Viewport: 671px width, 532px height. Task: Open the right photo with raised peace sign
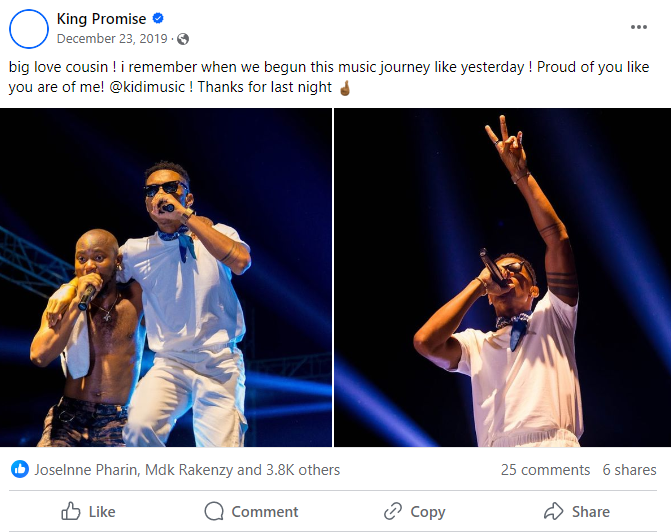tap(502, 277)
